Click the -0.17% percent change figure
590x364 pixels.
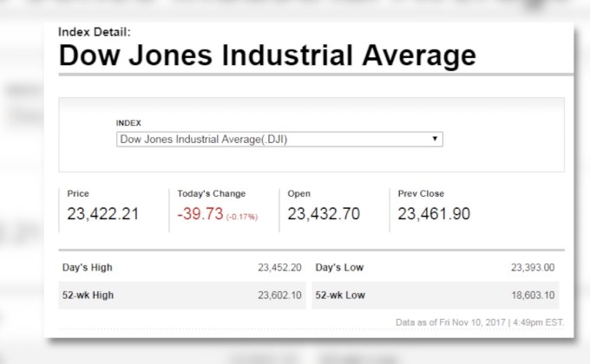241,216
